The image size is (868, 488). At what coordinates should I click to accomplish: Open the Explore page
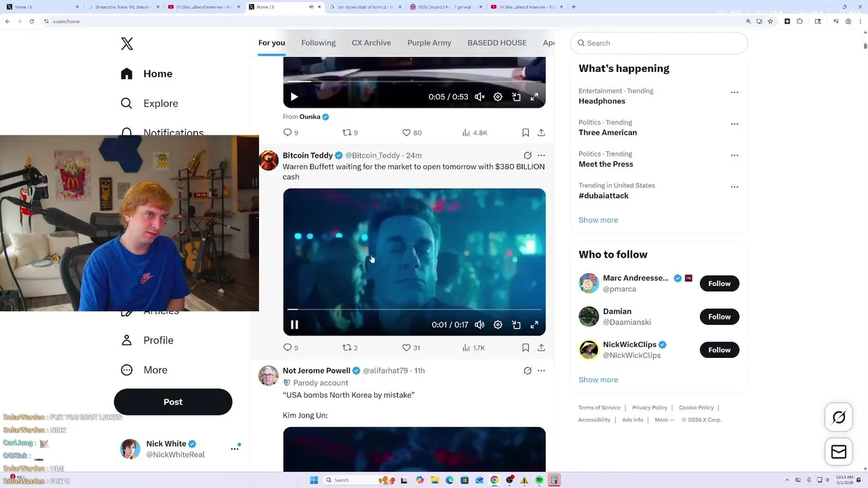click(x=149, y=104)
